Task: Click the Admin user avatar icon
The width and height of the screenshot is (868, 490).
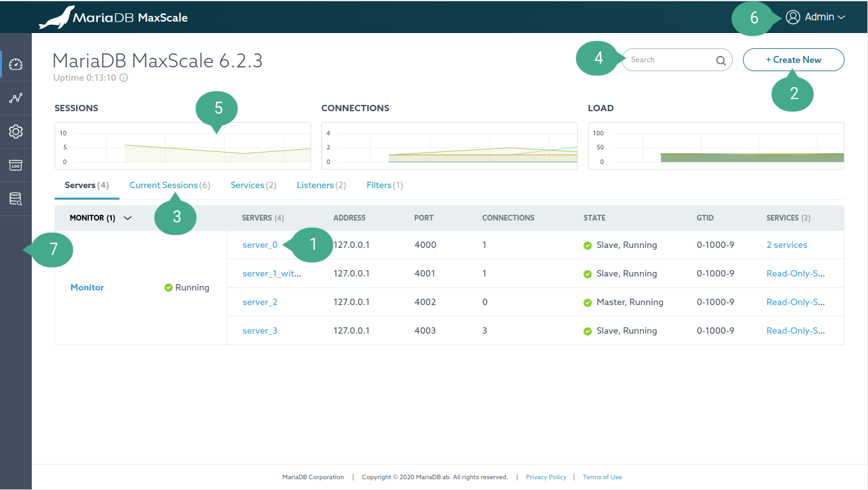Action: [x=792, y=17]
